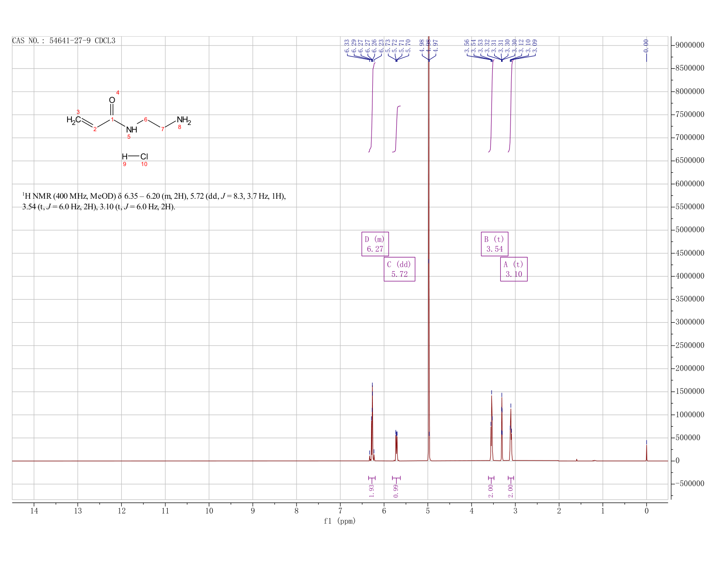Click the NH atom labeled 5 in structure
Screen dimensions: 728x563
tap(131, 130)
